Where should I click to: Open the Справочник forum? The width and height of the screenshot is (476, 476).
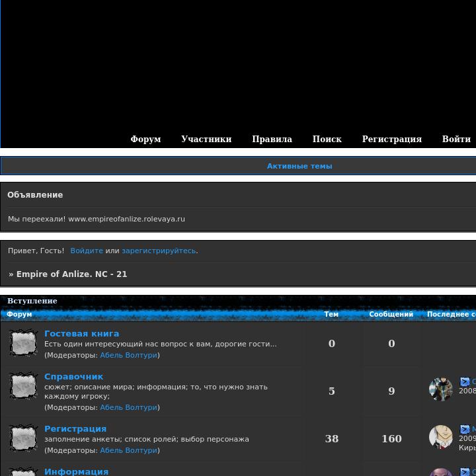74,376
